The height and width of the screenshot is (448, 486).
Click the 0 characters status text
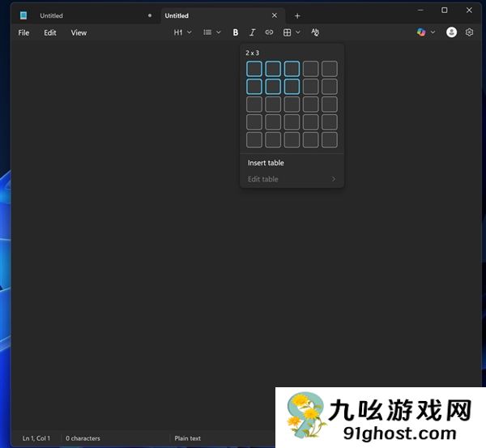tap(83, 438)
